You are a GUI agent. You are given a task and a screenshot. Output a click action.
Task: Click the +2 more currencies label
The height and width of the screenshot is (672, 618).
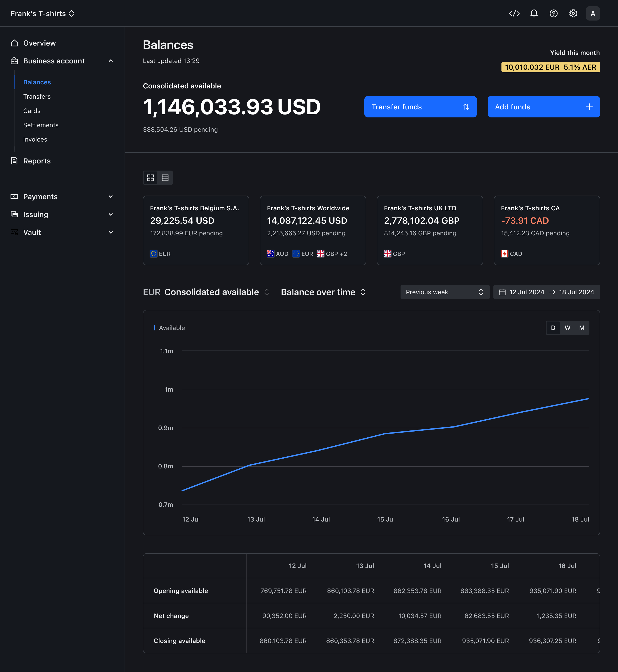pyautogui.click(x=343, y=254)
